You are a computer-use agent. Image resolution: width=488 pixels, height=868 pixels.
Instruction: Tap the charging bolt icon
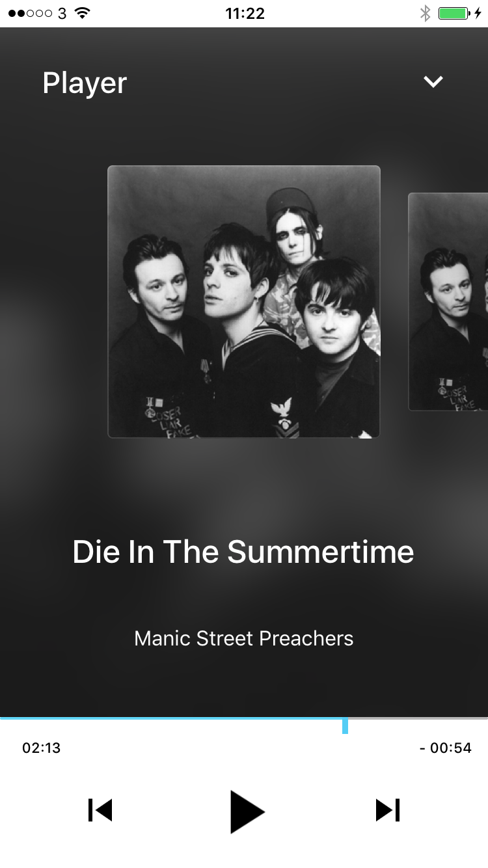point(478,13)
